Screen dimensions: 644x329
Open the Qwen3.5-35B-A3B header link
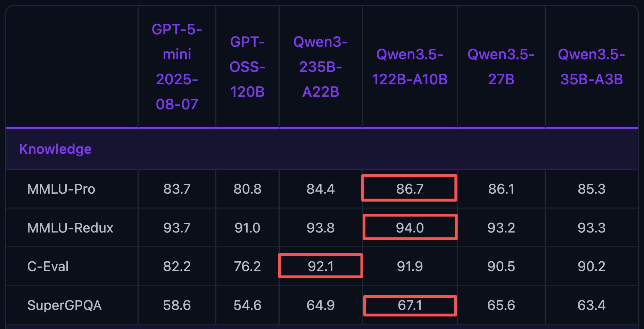click(591, 67)
